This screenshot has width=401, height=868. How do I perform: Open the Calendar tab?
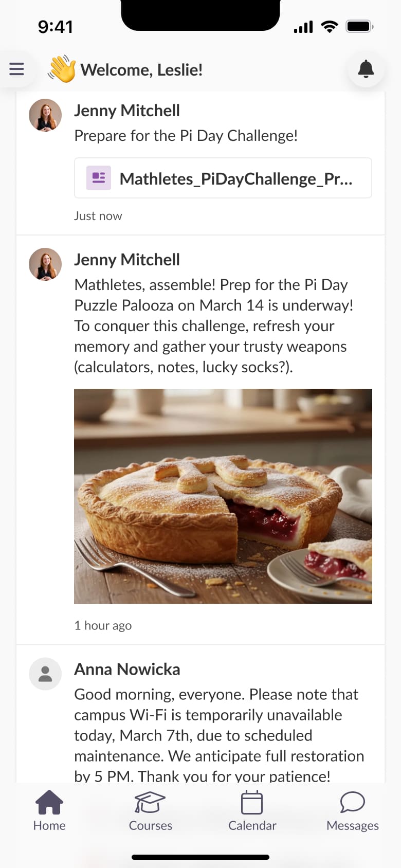252,811
